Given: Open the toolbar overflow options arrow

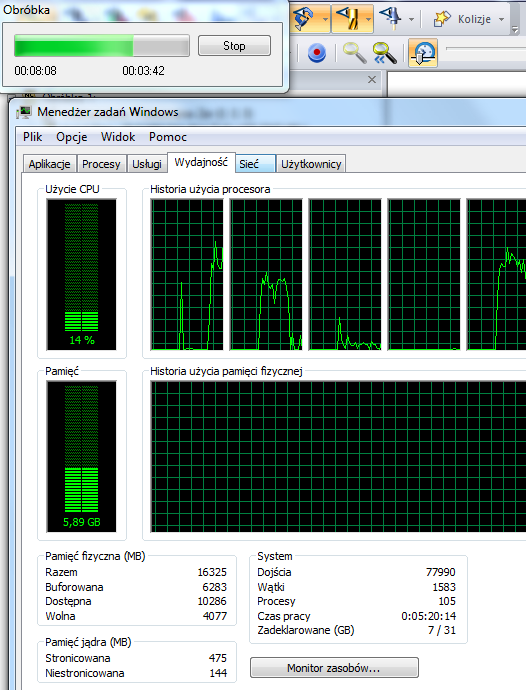Looking at the screenshot, I should coord(515,29).
